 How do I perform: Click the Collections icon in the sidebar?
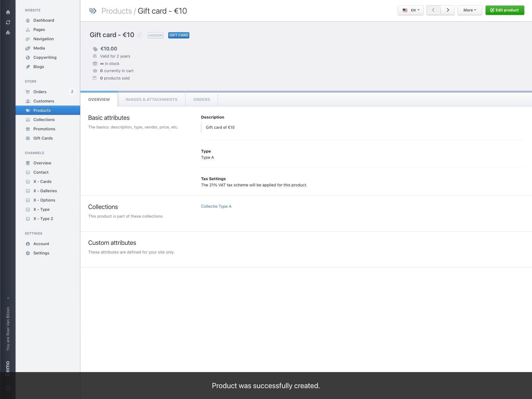tap(28, 120)
